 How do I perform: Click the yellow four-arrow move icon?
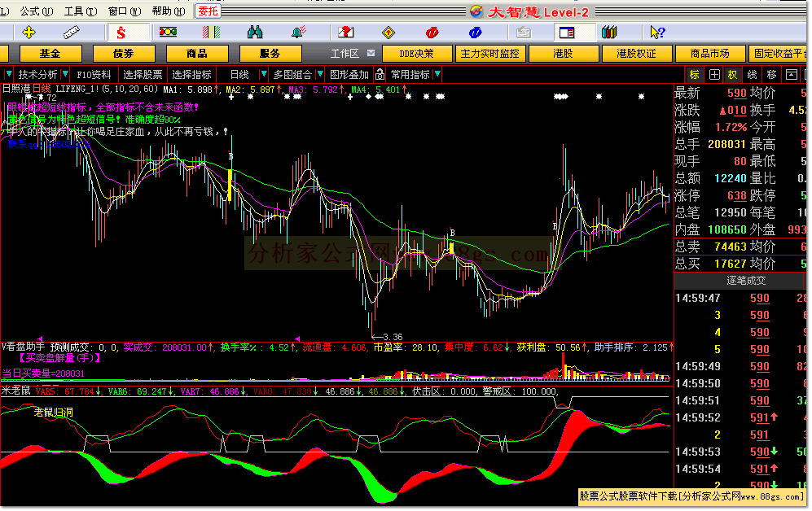(29, 33)
